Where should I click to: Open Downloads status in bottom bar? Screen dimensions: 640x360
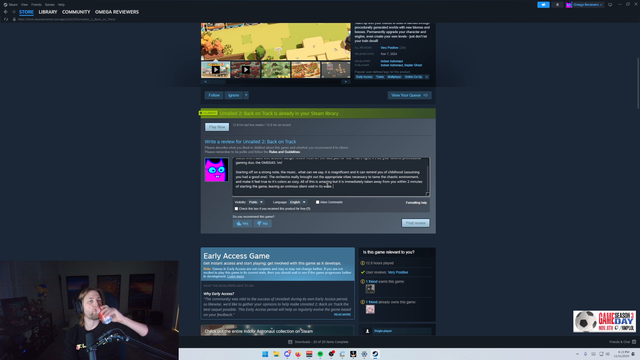click(318, 342)
